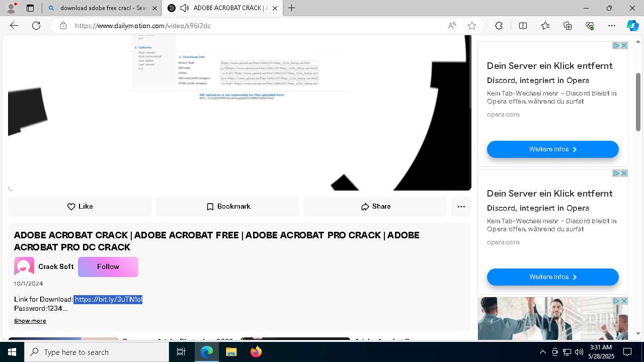
Task: Open AdChoices info on first ad
Action: 616,45
